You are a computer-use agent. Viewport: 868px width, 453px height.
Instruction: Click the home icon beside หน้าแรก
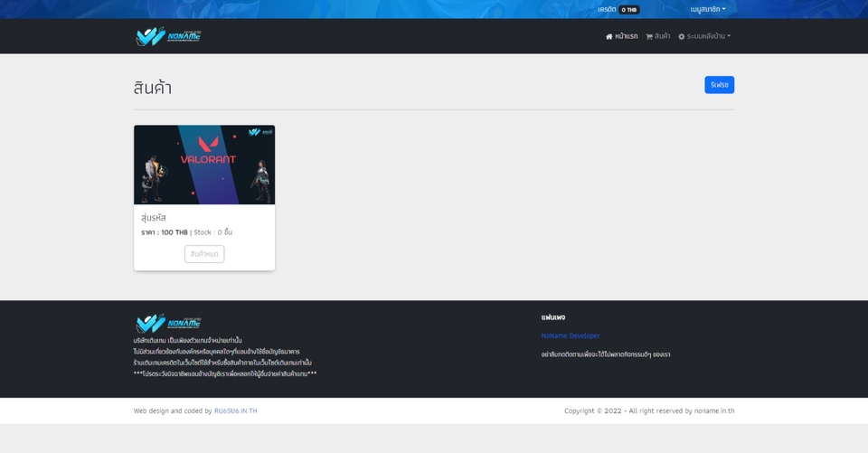pos(609,36)
